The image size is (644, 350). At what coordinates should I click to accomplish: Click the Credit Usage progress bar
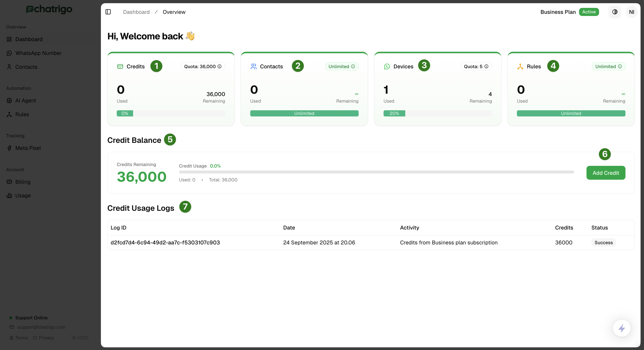click(376, 172)
